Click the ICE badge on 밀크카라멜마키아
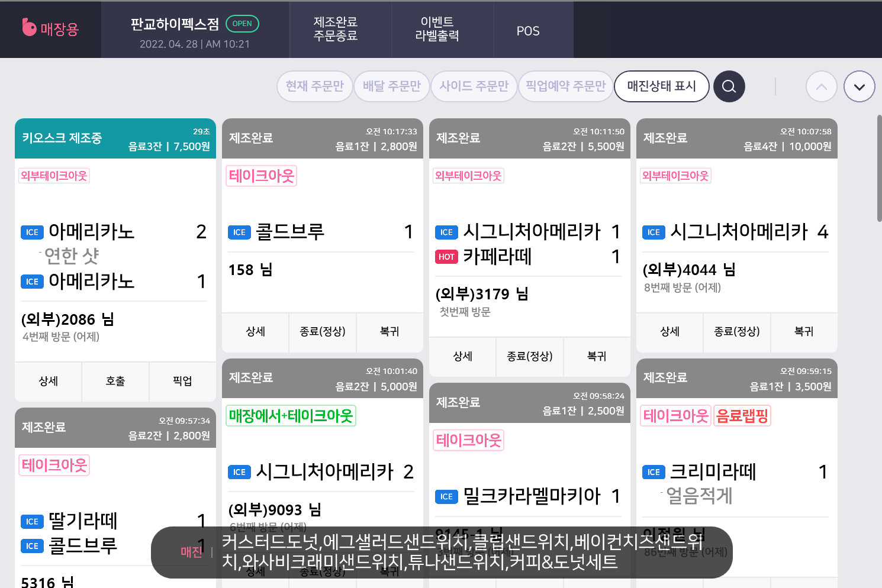The image size is (882, 588). click(x=446, y=496)
